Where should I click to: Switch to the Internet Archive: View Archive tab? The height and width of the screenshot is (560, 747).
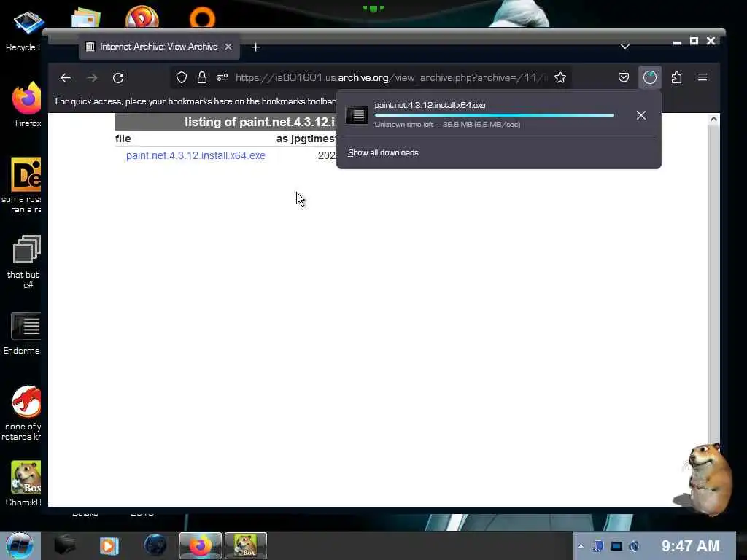pyautogui.click(x=159, y=47)
